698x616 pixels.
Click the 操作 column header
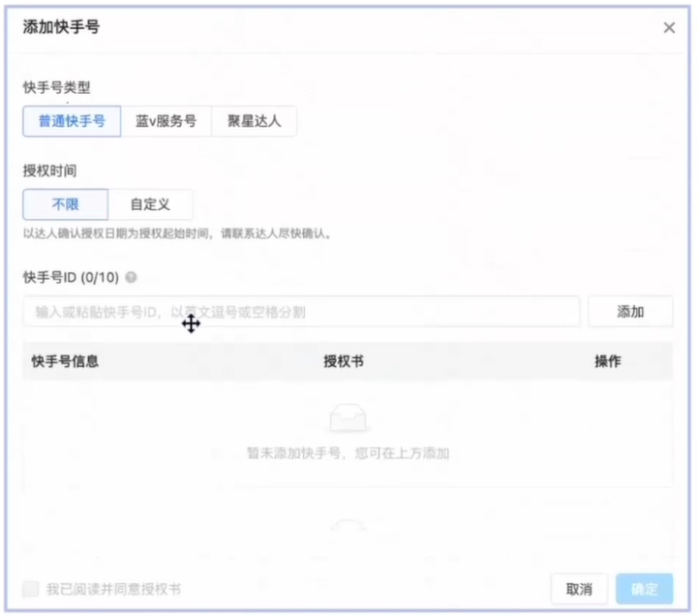(x=608, y=361)
